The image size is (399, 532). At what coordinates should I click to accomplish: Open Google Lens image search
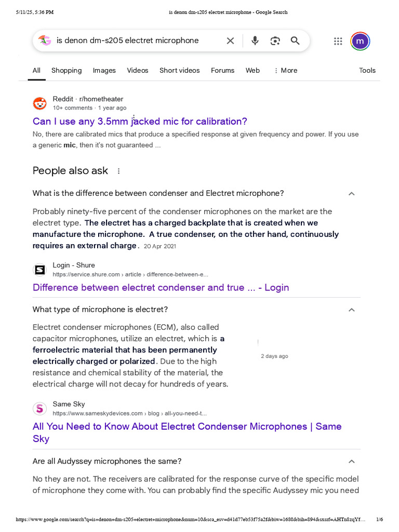coord(275,41)
